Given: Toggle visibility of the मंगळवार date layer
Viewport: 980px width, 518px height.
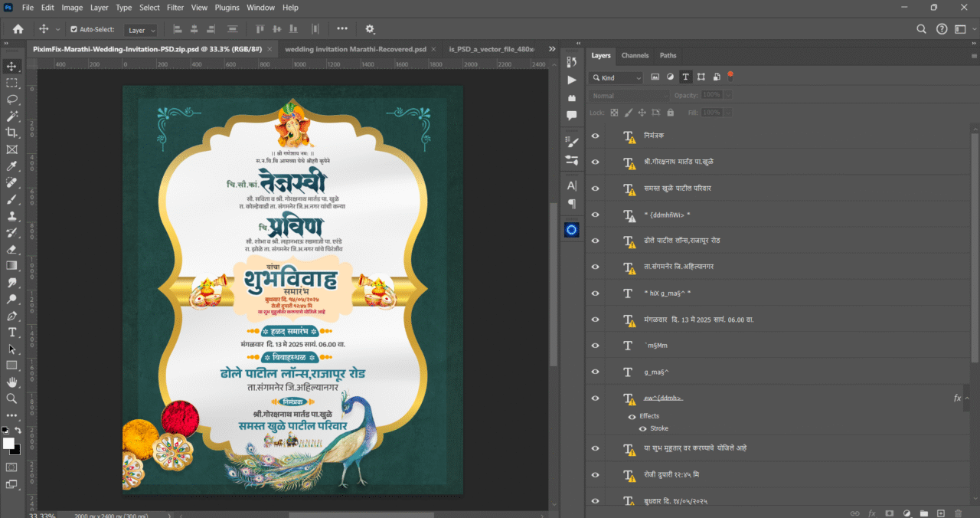Looking at the screenshot, I should [595, 320].
